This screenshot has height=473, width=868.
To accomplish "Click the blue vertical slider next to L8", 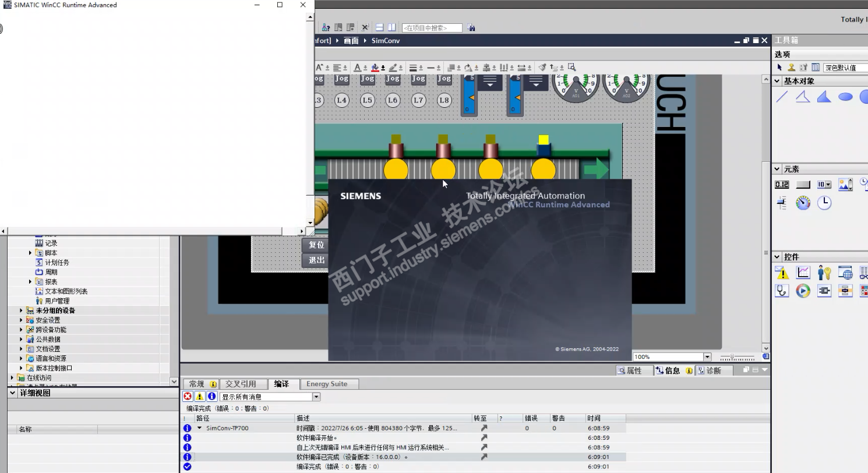I will pos(469,94).
